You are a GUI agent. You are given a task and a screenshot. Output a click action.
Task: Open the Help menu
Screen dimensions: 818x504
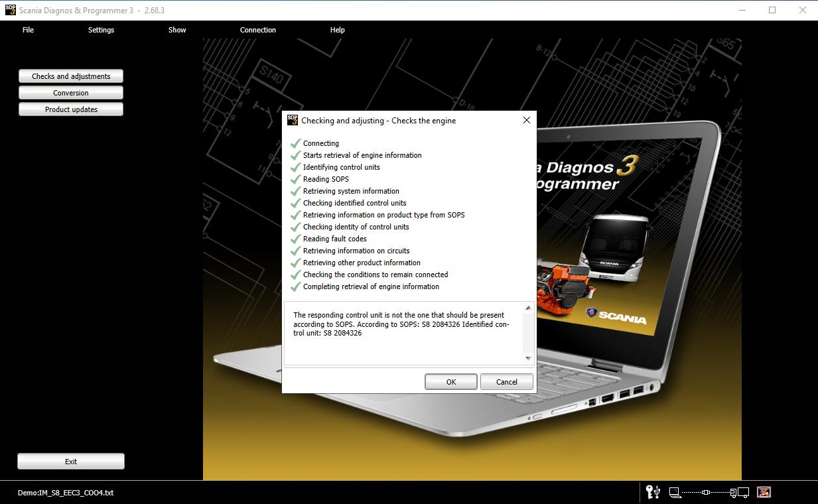tap(338, 30)
